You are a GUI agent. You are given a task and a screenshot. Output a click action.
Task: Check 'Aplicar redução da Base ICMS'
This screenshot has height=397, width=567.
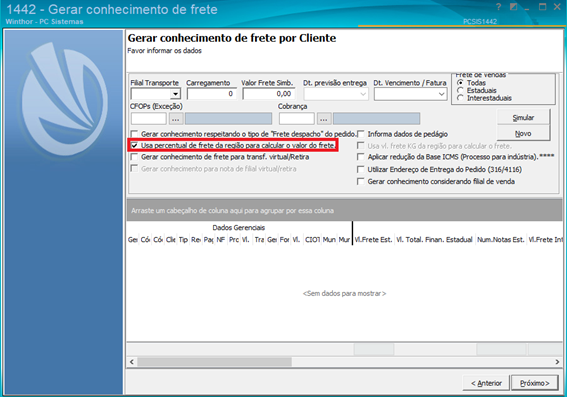(x=361, y=157)
